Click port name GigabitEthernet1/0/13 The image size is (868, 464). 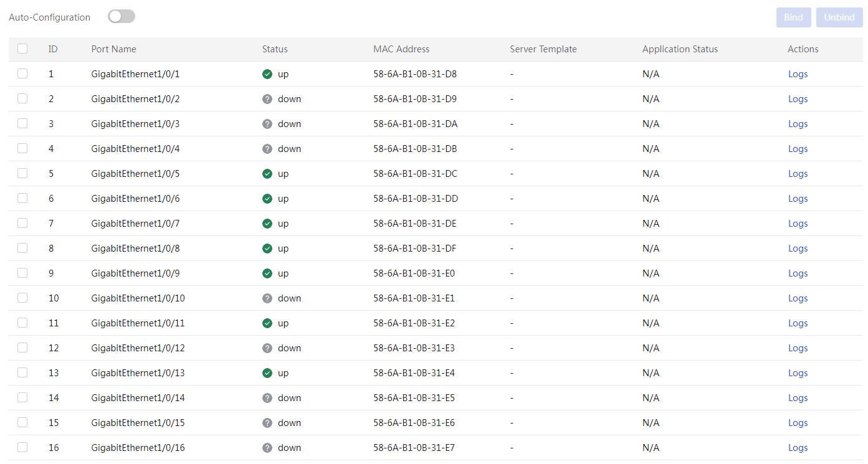click(138, 373)
